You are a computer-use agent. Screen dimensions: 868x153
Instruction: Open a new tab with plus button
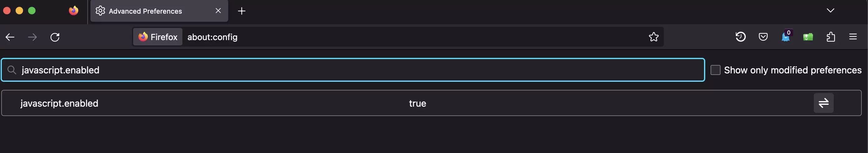click(241, 11)
